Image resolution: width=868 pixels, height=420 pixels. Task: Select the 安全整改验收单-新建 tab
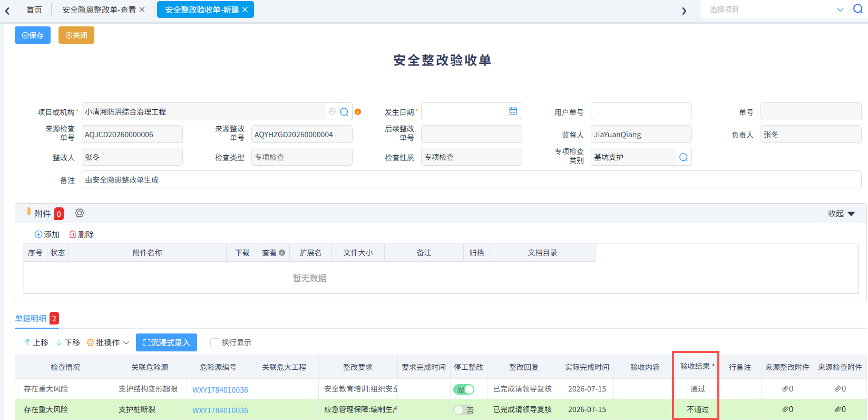[202, 9]
